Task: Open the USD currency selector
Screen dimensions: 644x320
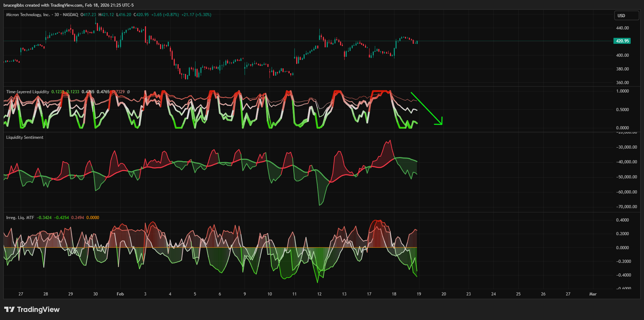Action: point(626,16)
